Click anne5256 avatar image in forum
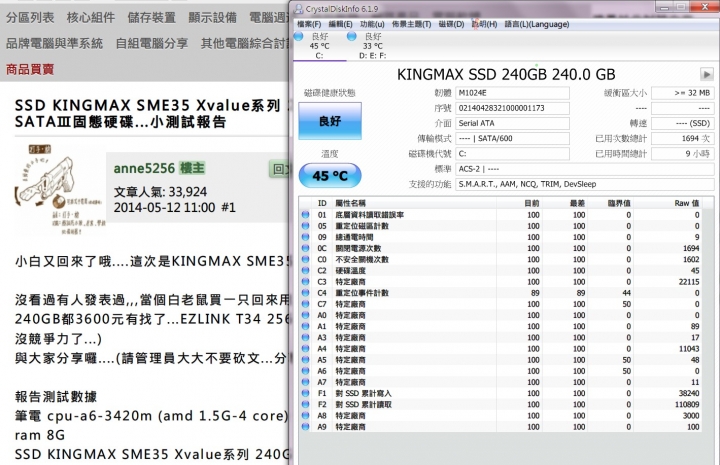Screen dimensions: 720x465 pyautogui.click(x=60, y=190)
